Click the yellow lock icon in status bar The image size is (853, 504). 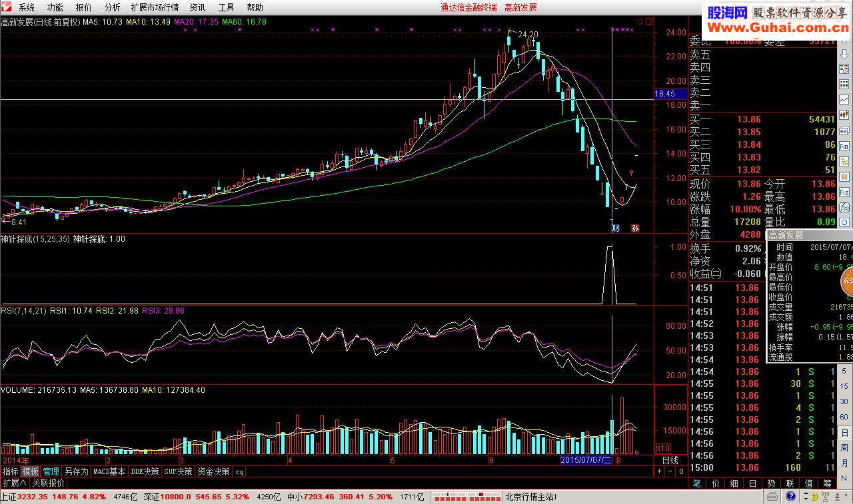click(x=814, y=497)
